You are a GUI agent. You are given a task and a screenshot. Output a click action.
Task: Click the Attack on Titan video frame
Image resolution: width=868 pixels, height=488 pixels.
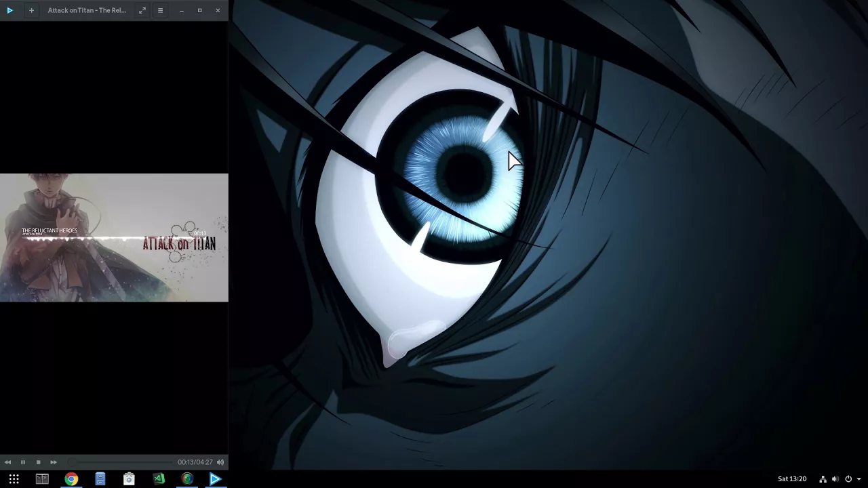[x=114, y=237]
